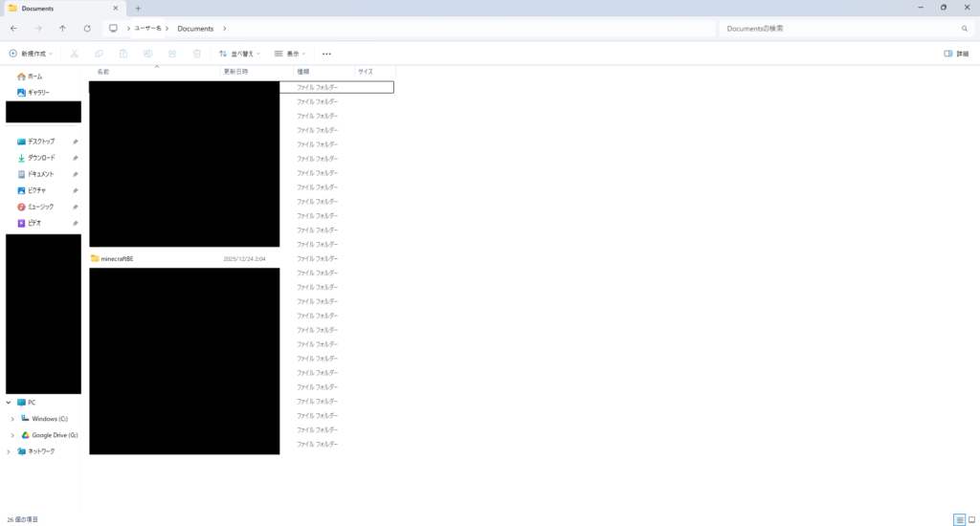
Task: Click the Back navigation arrow
Action: tap(13, 29)
